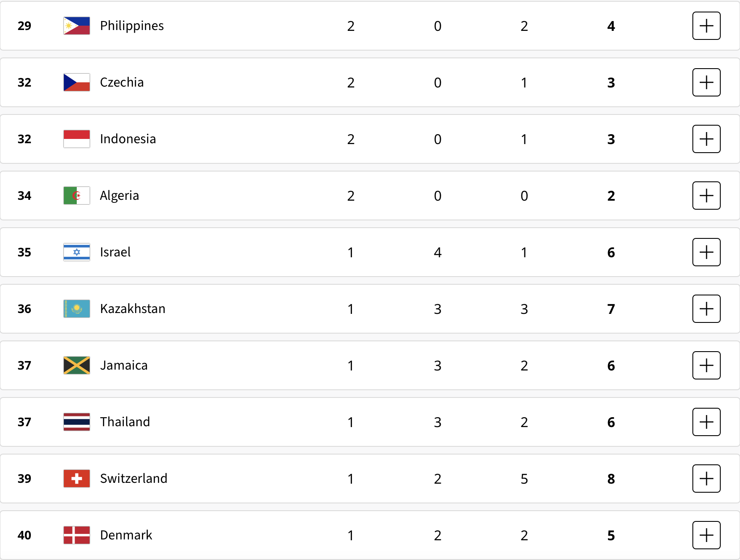Select the Kazakhstan flag icon
740x560 pixels.
coord(77,309)
